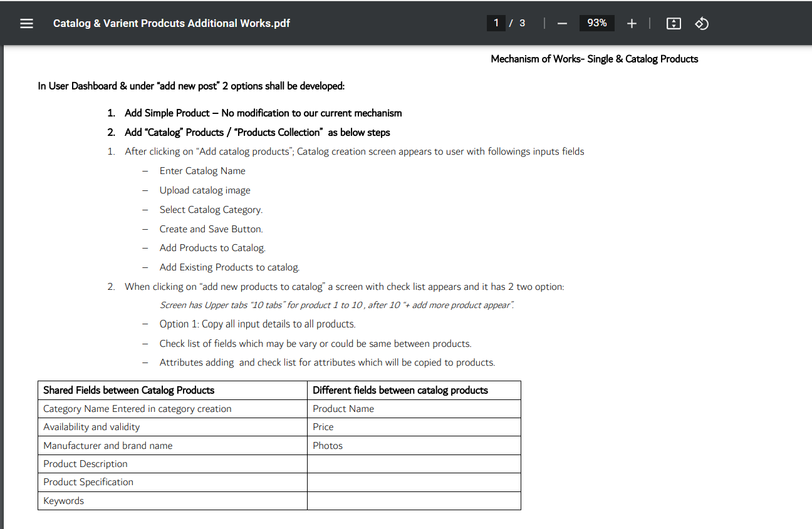Click the PDF file name in toolbar
The width and height of the screenshot is (812, 529).
tap(171, 23)
